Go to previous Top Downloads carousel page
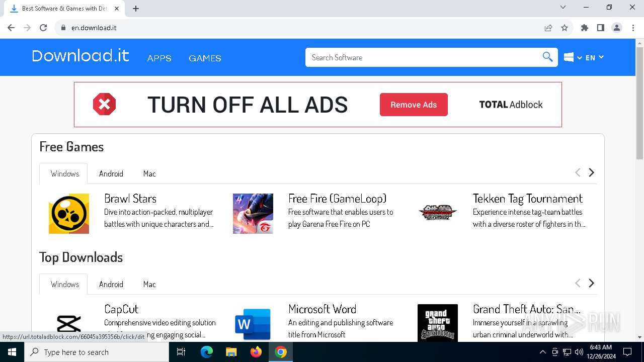This screenshot has height=362, width=644. tap(578, 283)
